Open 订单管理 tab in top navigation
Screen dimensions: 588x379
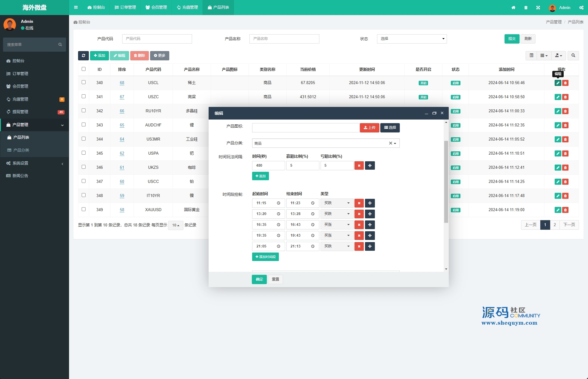125,8
